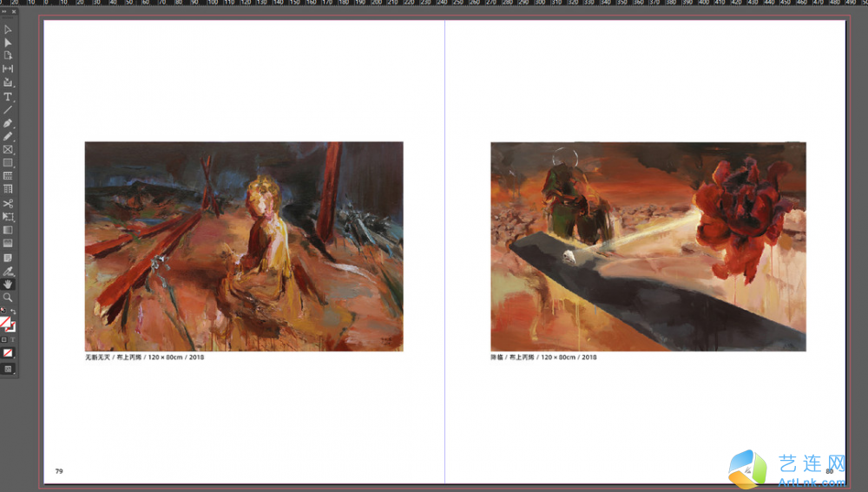Select the Page tool

click(8, 56)
